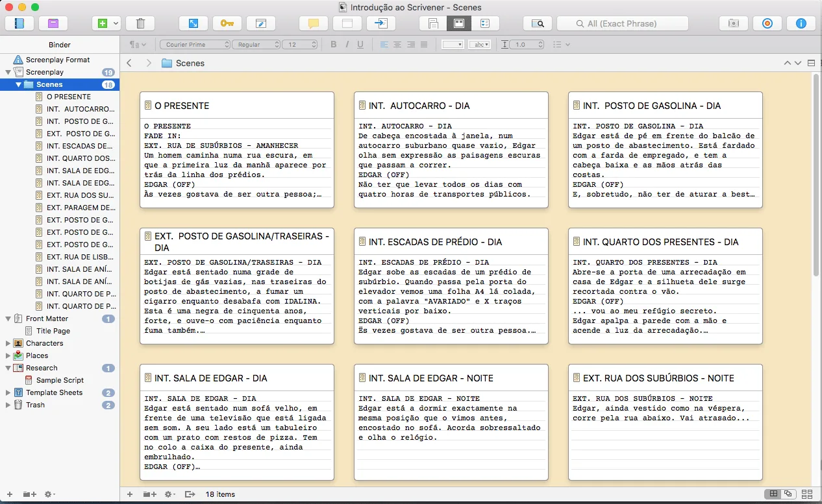The width and height of the screenshot is (822, 504).
Task: Open a comment with the yellow speech bubble icon
Action: (313, 23)
